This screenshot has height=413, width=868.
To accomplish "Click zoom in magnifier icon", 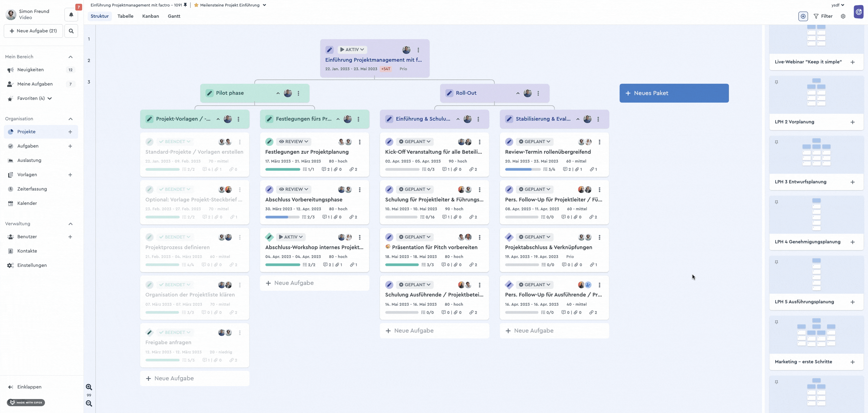I will pos(89,387).
